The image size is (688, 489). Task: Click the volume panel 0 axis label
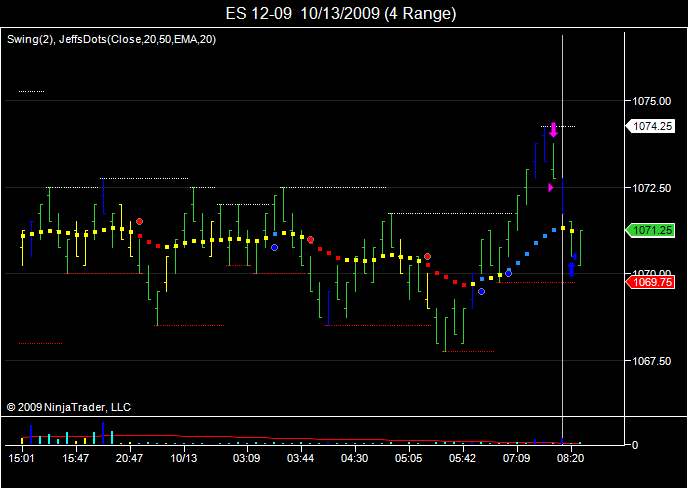[634, 445]
